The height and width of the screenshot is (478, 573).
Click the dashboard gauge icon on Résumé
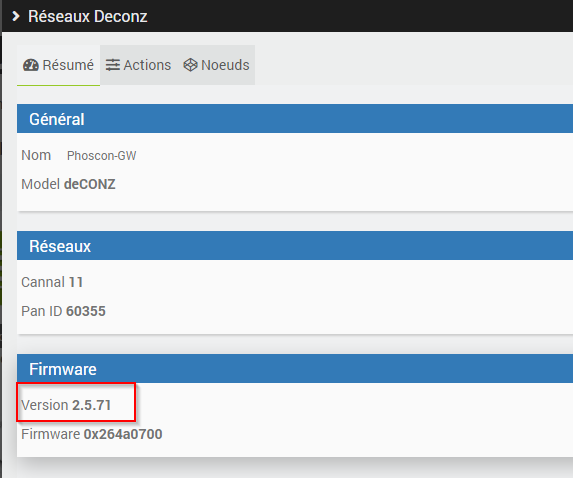click(31, 65)
